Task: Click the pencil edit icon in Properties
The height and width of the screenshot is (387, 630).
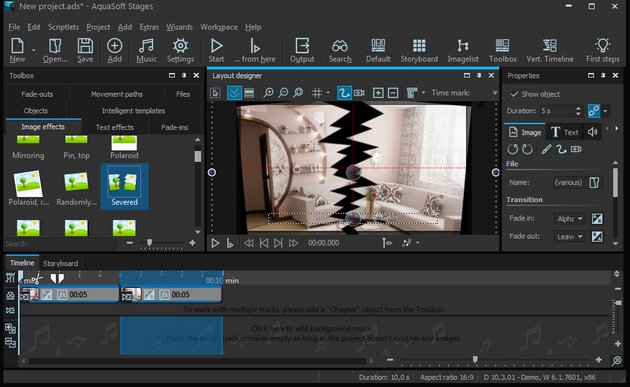Action: (x=546, y=149)
